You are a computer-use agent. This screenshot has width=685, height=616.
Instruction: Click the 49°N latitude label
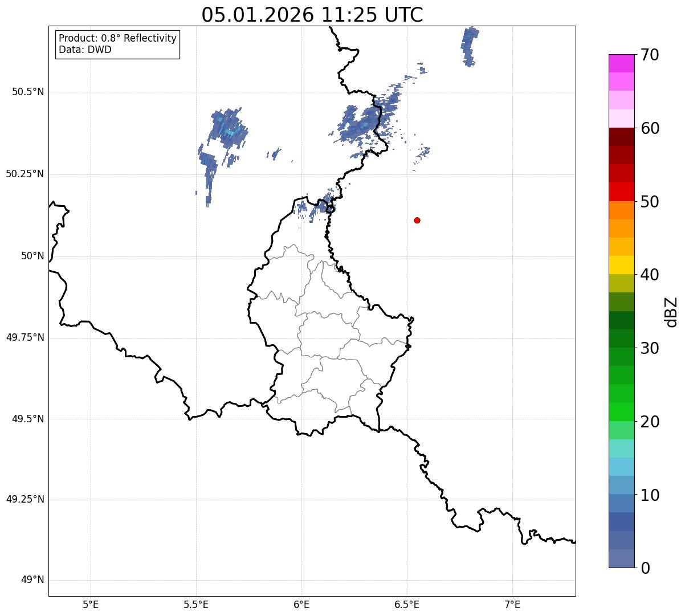point(32,580)
